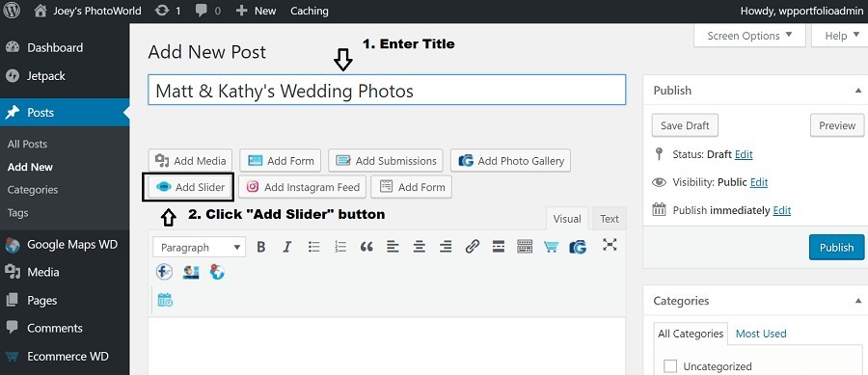868x375 pixels.
Task: Collapse the Publish panel
Action: coord(858,91)
